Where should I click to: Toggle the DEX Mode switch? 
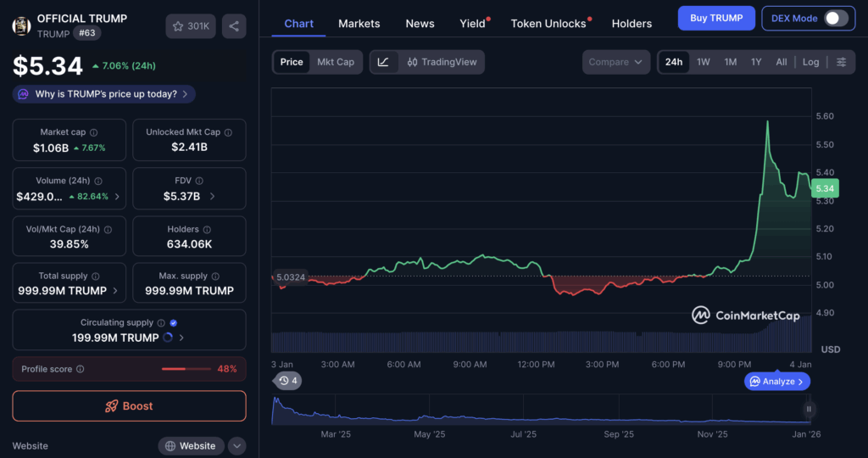click(x=835, y=18)
